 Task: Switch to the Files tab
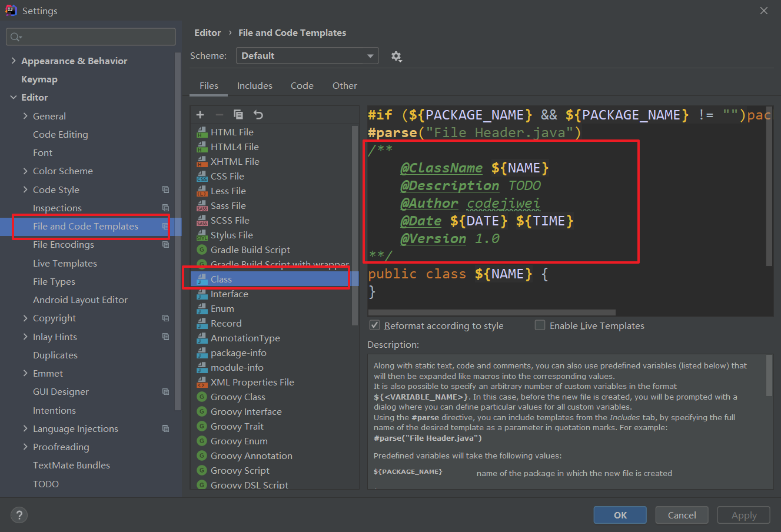tap(209, 86)
